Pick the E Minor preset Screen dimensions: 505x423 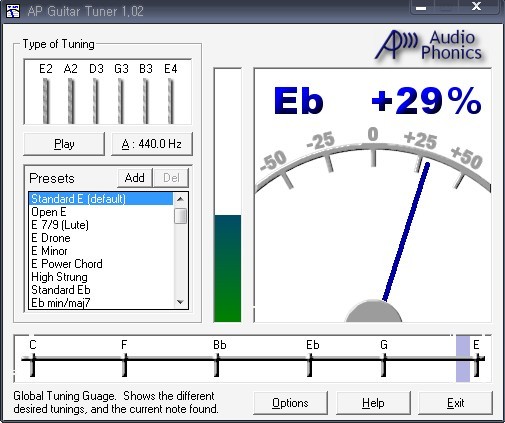[x=101, y=251]
